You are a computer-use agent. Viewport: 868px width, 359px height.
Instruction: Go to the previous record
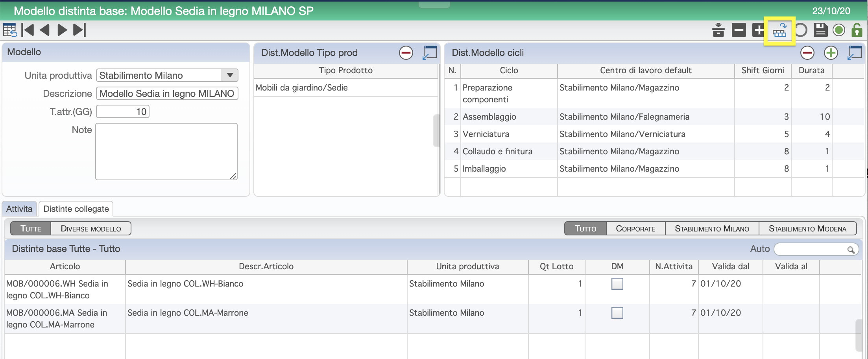coord(45,30)
